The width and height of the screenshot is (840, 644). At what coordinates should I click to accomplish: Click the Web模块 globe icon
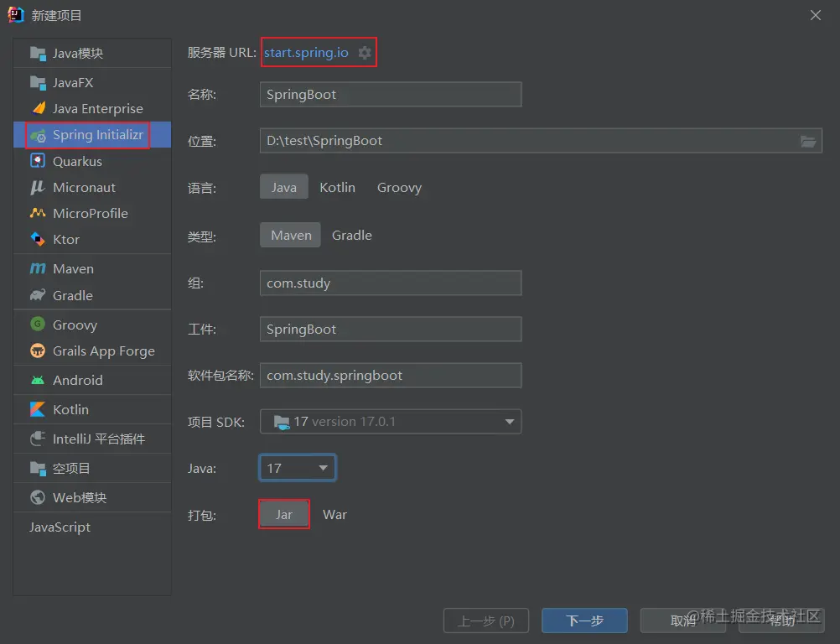[38, 497]
